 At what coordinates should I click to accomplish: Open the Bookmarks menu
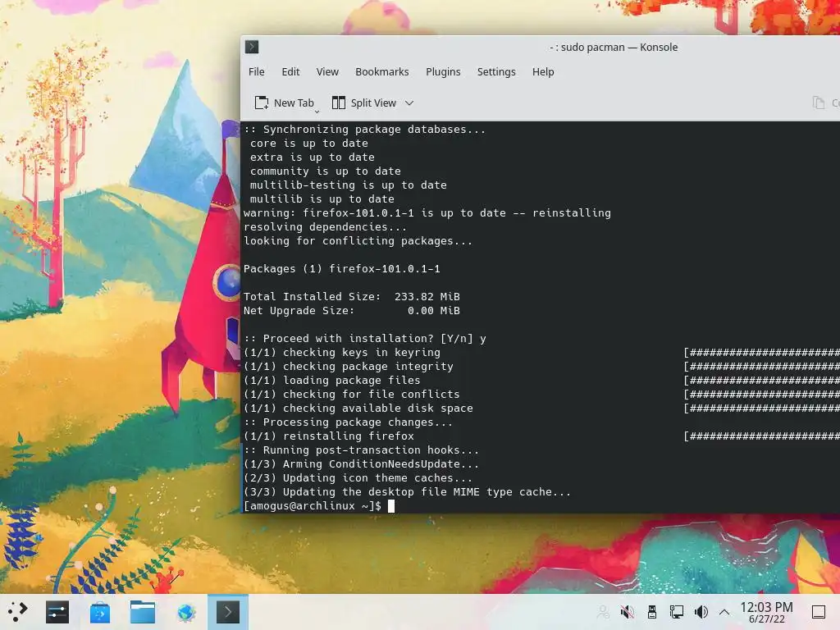(382, 72)
